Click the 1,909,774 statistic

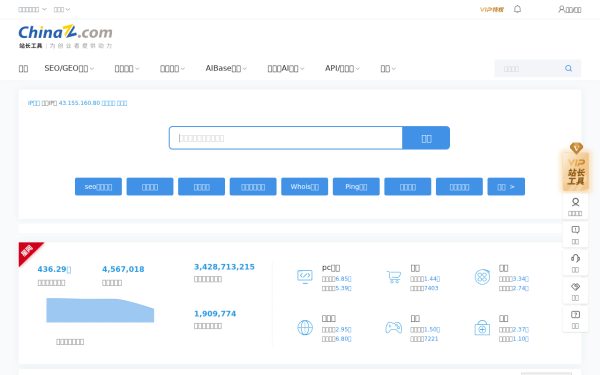[215, 314]
